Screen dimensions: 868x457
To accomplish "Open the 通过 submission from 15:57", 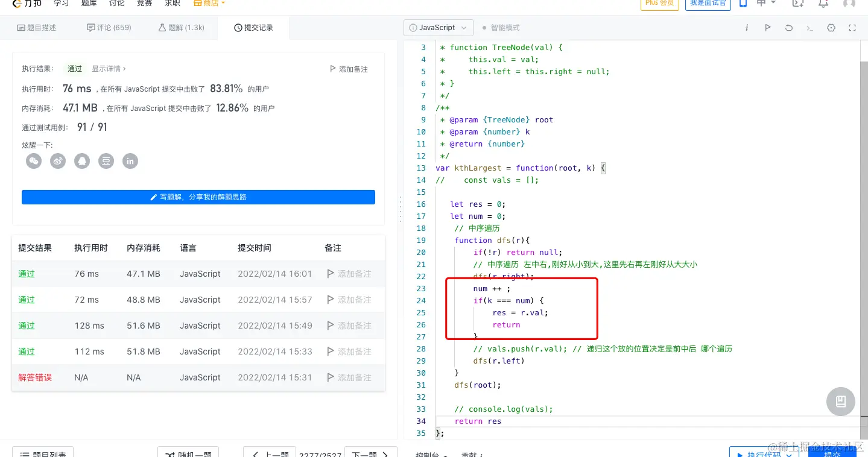I will tap(27, 300).
